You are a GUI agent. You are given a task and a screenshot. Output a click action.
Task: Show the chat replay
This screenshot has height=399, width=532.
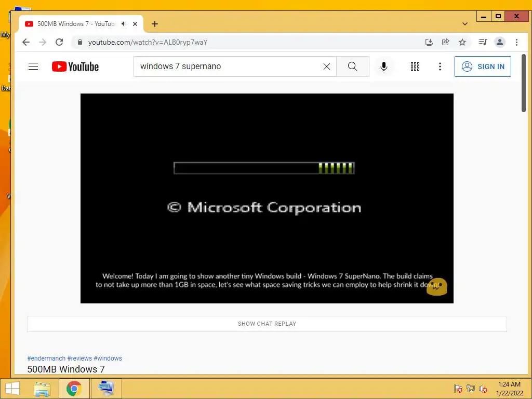(267, 324)
